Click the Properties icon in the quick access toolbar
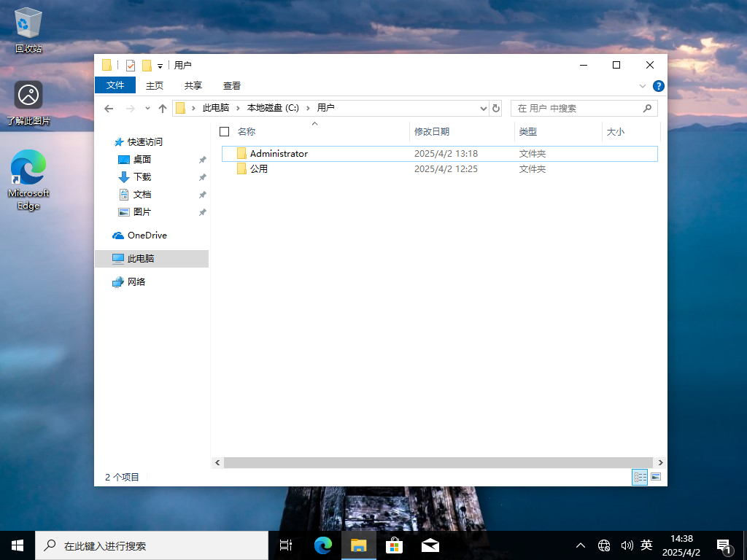Screen dimensions: 747x560 pos(130,65)
